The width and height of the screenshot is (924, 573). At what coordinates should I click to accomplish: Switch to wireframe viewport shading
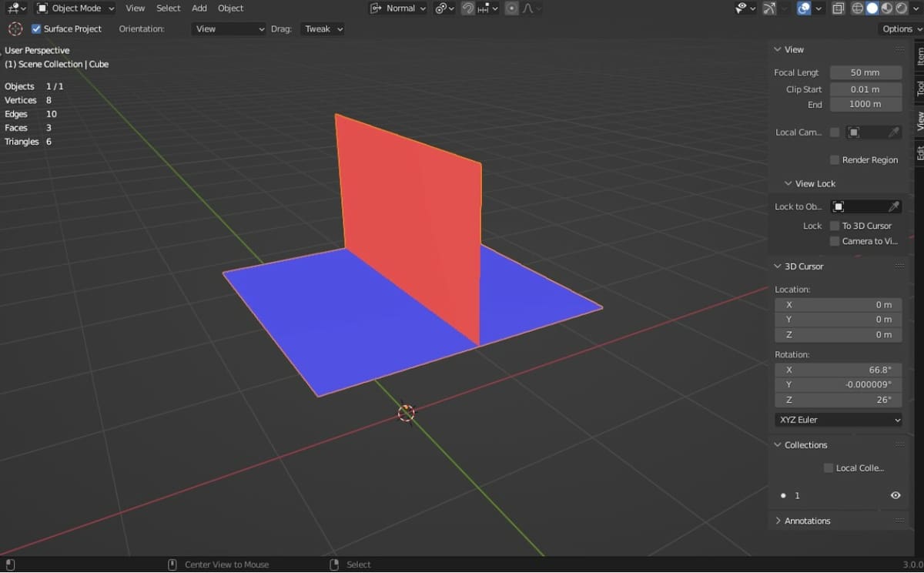point(858,8)
